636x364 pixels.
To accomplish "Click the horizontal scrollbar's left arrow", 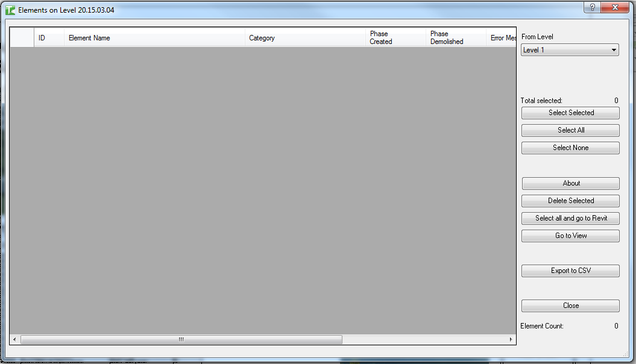I will [x=14, y=340].
